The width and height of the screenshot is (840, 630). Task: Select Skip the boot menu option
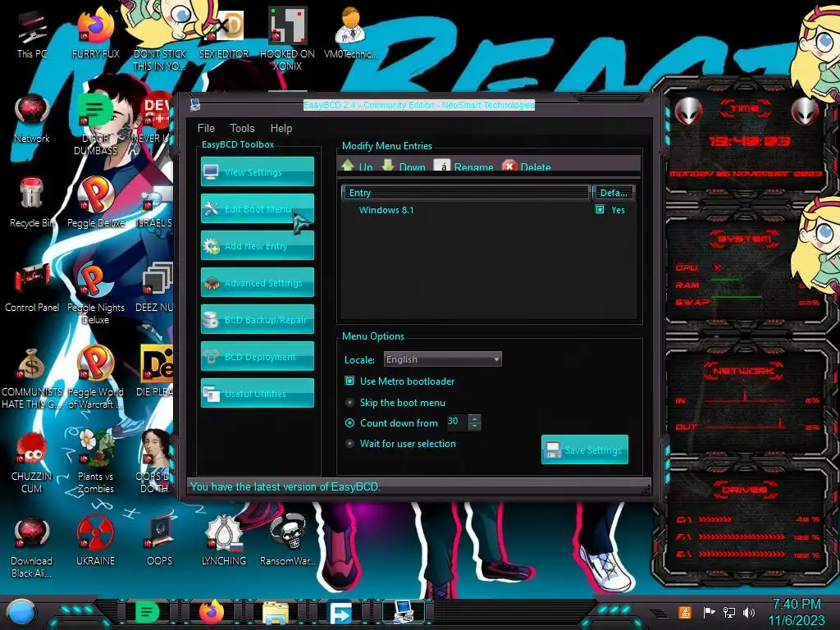pyautogui.click(x=349, y=402)
